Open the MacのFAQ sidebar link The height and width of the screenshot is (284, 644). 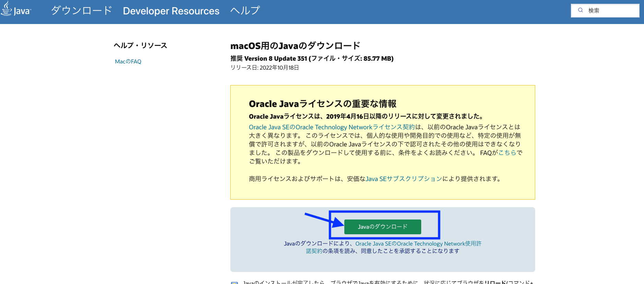[128, 61]
